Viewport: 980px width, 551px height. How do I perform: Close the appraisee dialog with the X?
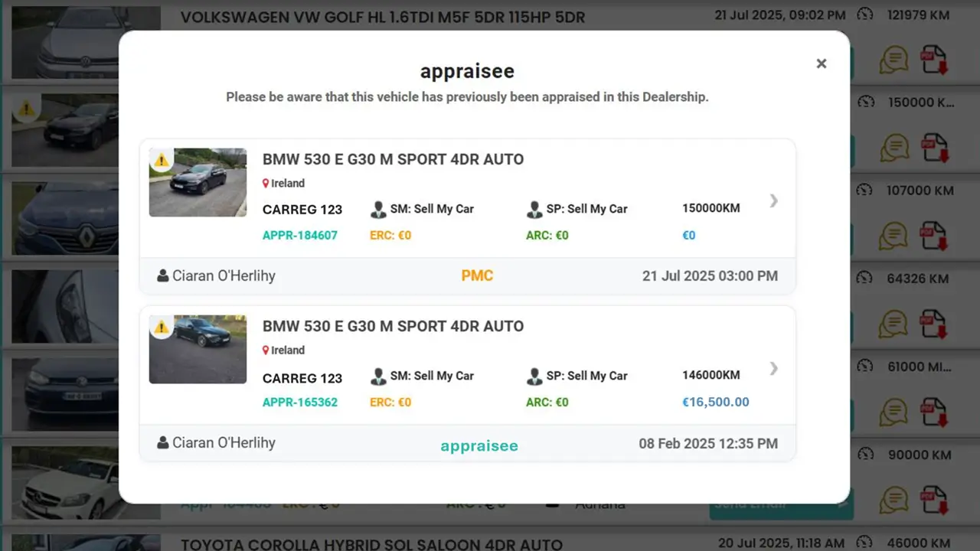coord(822,64)
